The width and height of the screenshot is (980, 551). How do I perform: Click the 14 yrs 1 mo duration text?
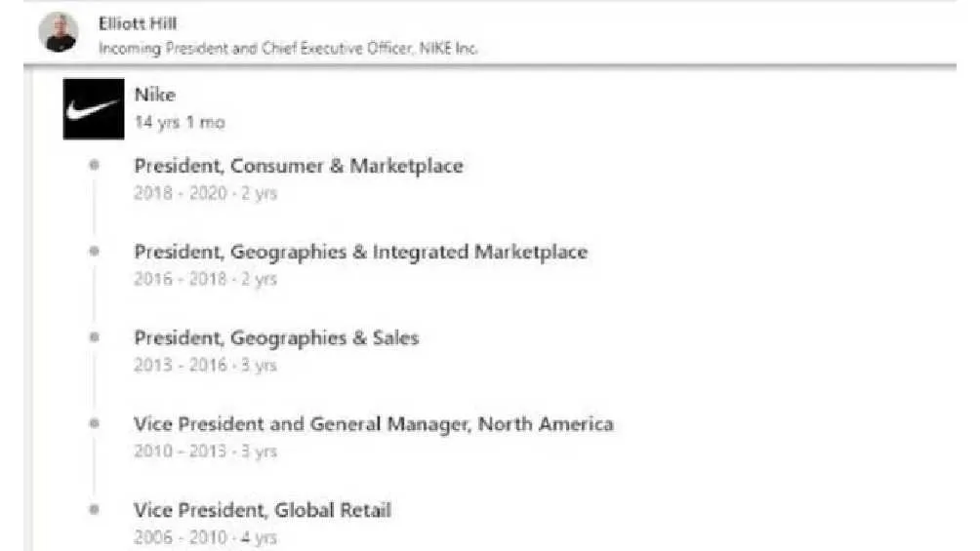(180, 123)
